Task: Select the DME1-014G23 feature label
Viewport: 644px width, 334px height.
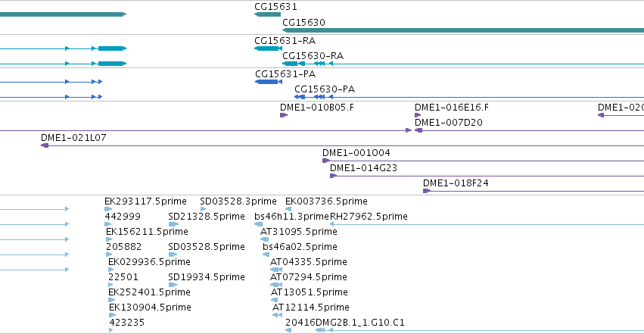Action: 363,168
